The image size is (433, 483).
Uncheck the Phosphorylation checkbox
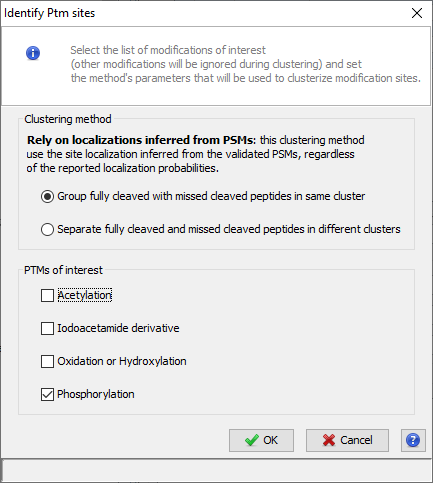click(x=47, y=394)
